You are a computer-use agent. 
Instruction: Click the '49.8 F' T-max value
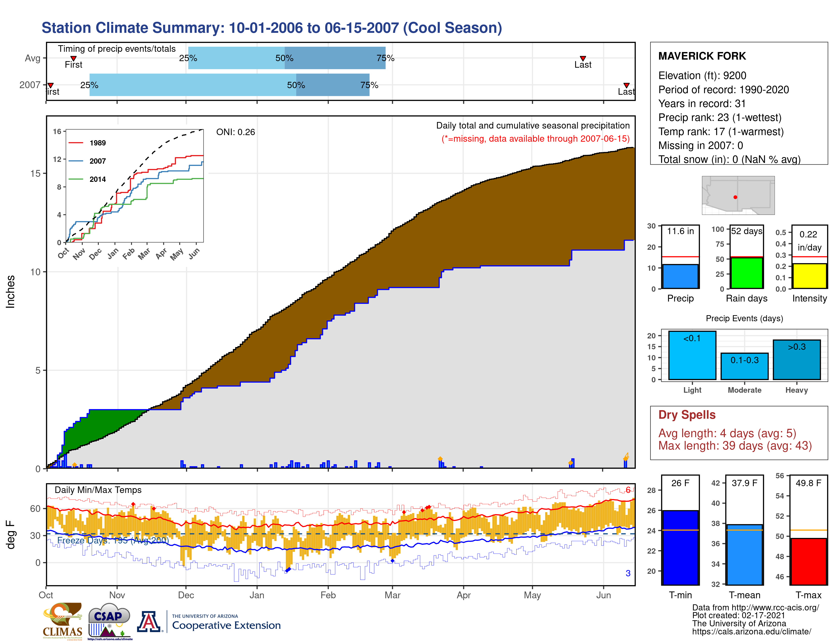coord(808,483)
